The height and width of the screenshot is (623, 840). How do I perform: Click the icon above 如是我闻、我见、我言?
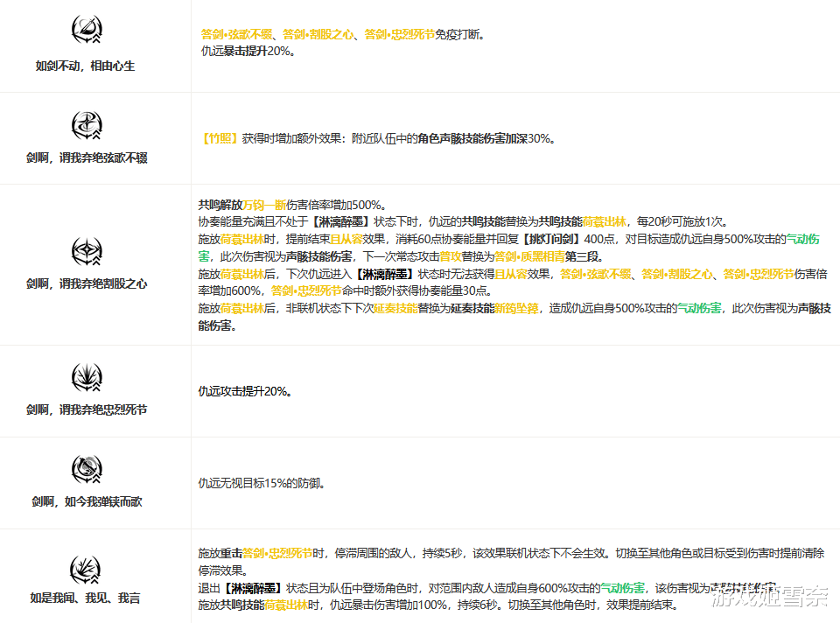[x=85, y=570]
